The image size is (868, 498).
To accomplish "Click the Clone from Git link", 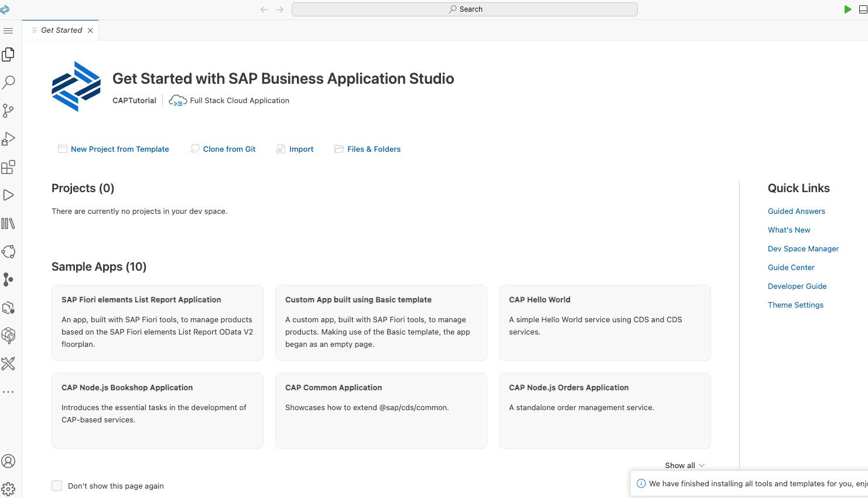I will tap(229, 149).
